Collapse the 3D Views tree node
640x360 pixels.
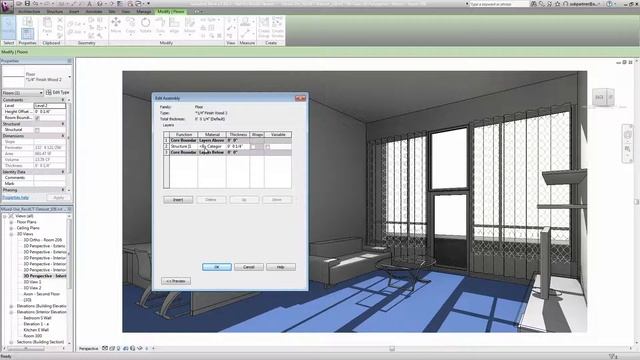pyautogui.click(x=11, y=234)
